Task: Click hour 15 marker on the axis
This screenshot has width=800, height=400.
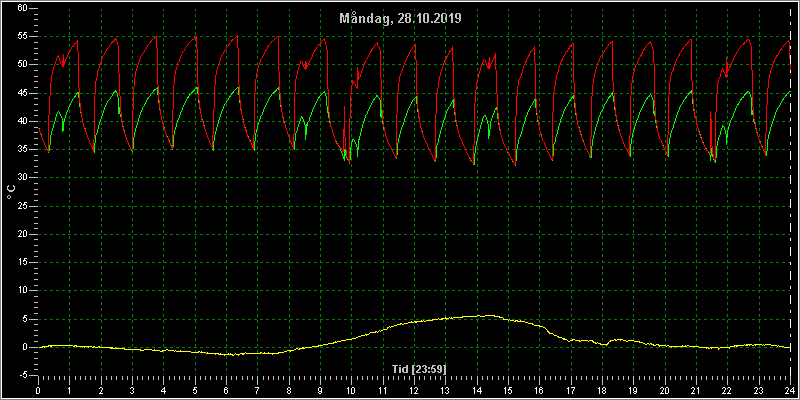Action: pyautogui.click(x=508, y=390)
